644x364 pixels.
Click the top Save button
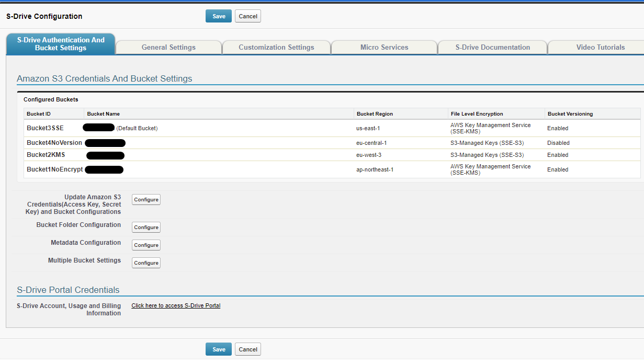[219, 16]
